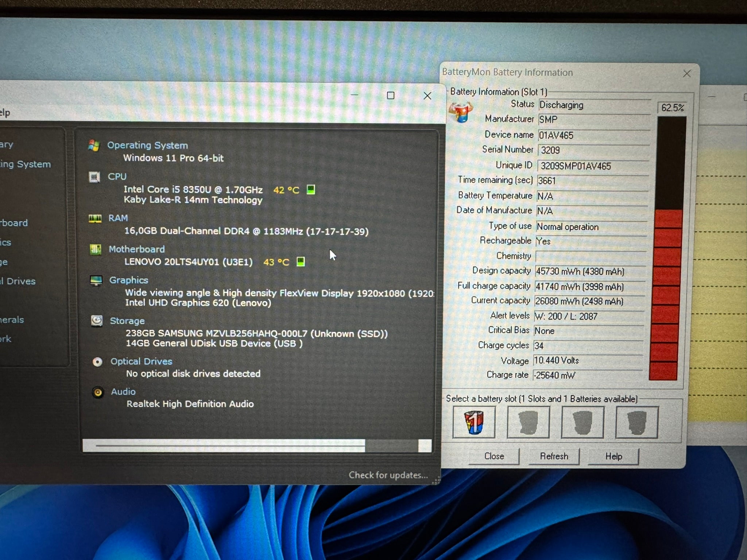Click the Motherboard section icon

pos(96,250)
